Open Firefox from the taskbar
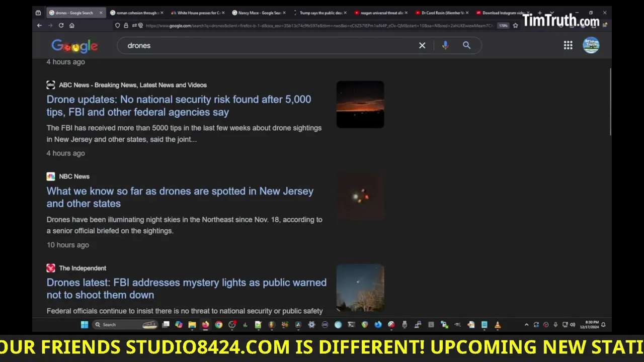This screenshot has width=644, height=362. 205,325
